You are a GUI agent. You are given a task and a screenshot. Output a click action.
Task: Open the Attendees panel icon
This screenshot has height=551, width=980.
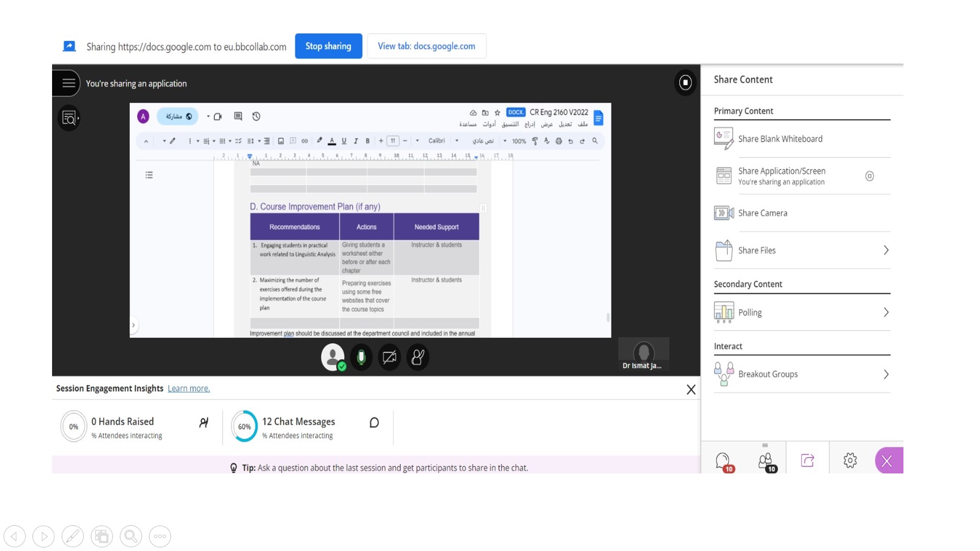pyautogui.click(x=765, y=460)
